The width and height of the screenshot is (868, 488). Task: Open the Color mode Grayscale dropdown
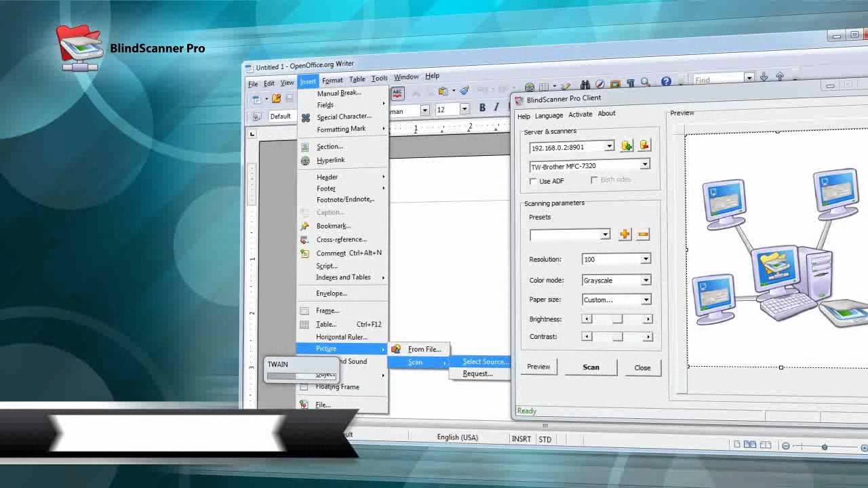(646, 280)
